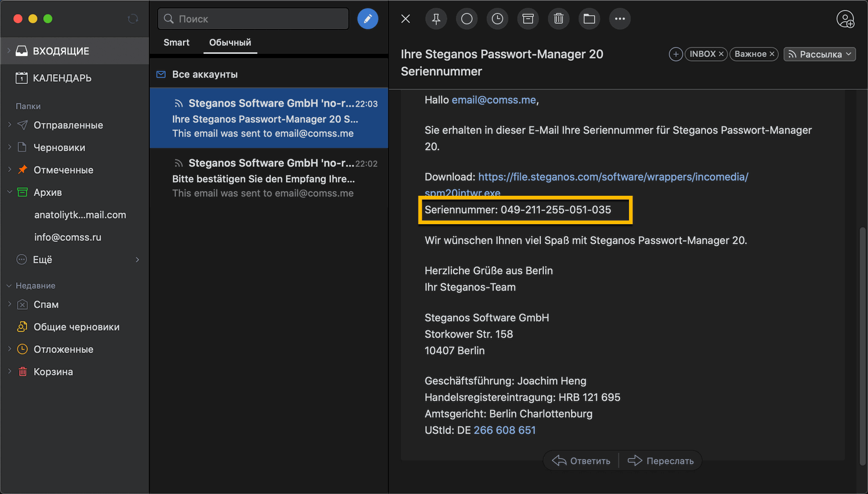Expand the Корзина folder chevron

(x=9, y=372)
